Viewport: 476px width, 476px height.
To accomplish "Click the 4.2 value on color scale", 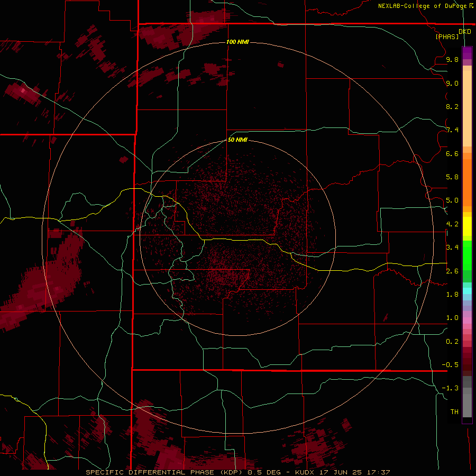I will 452,224.
